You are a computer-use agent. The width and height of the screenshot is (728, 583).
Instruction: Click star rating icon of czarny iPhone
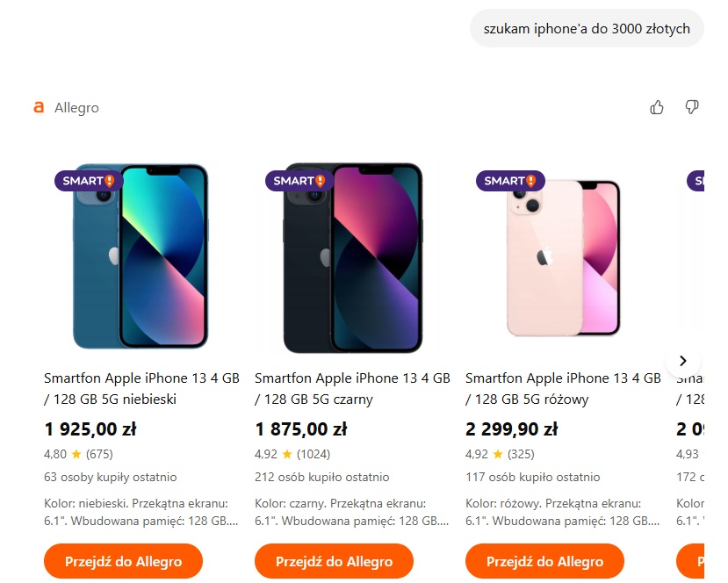pyautogui.click(x=287, y=454)
